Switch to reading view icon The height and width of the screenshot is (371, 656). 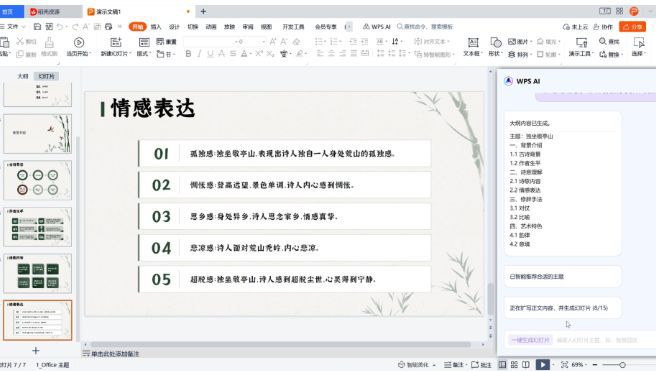tap(526, 365)
